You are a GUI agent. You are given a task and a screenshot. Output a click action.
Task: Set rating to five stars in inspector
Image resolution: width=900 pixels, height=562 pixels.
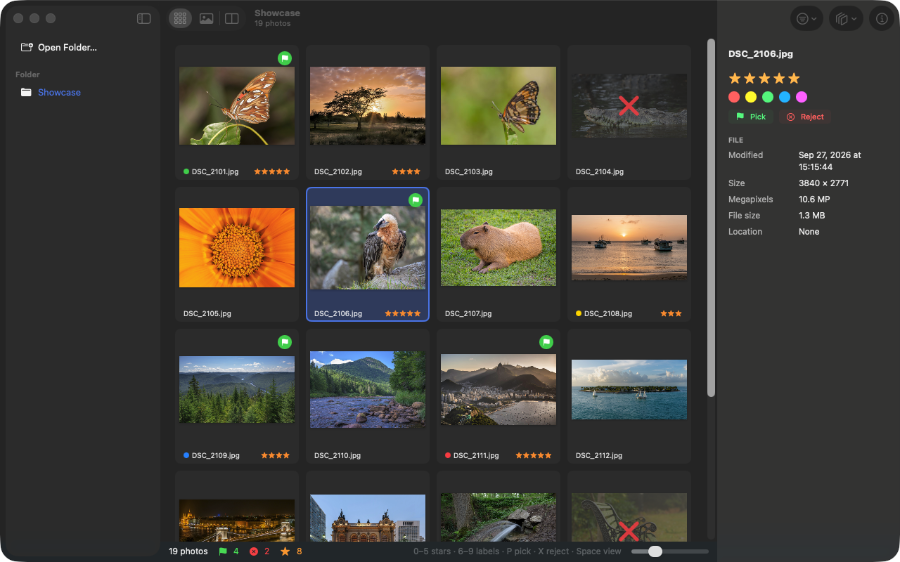click(794, 78)
